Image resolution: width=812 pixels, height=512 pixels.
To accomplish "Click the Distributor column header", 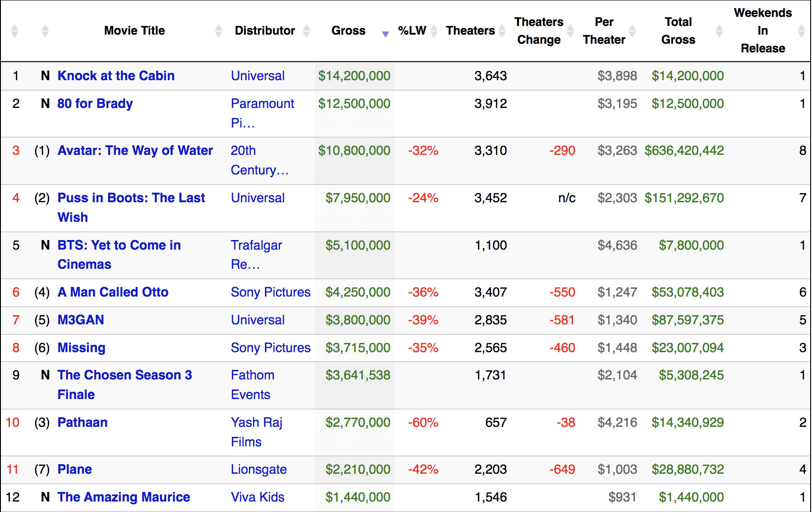I will tap(265, 31).
